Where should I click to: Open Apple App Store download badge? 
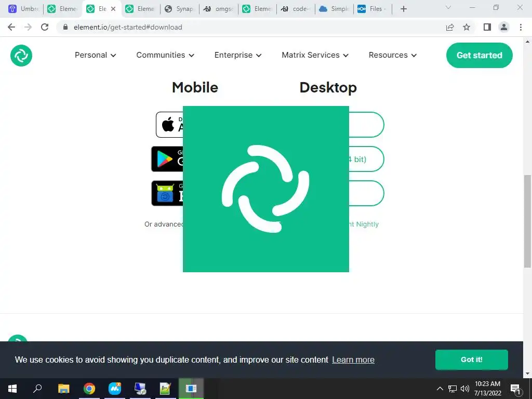(169, 125)
